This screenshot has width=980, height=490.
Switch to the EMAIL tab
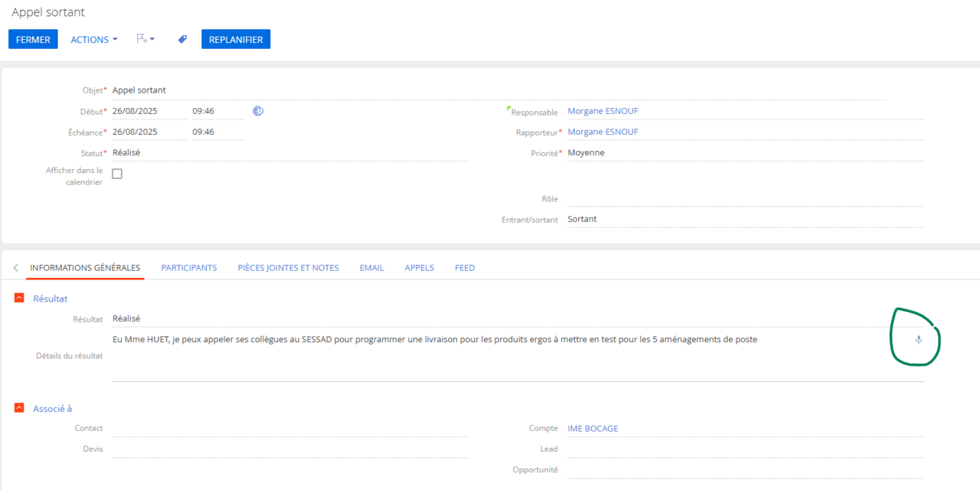point(372,268)
